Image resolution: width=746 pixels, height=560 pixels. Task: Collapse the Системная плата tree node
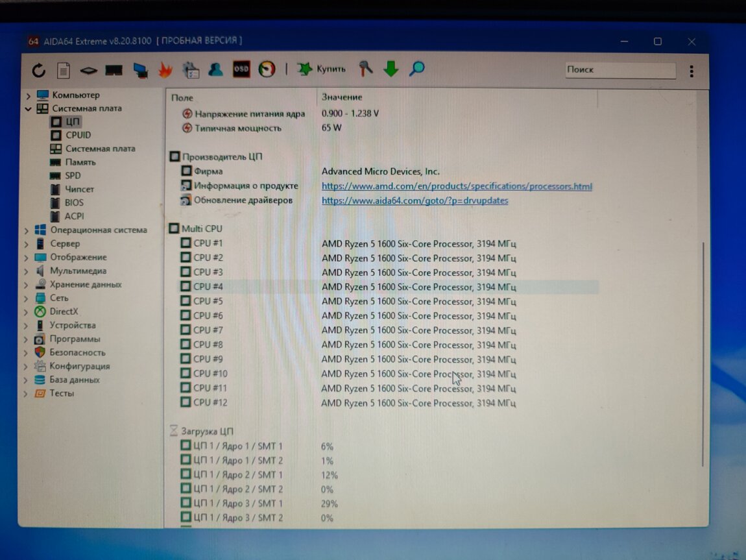tap(28, 109)
